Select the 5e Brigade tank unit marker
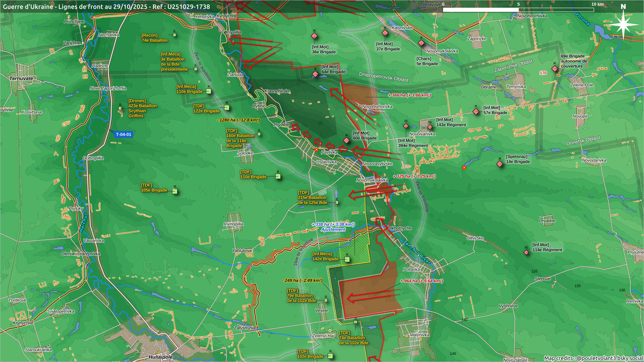The width and height of the screenshot is (644, 362). tap(421, 43)
